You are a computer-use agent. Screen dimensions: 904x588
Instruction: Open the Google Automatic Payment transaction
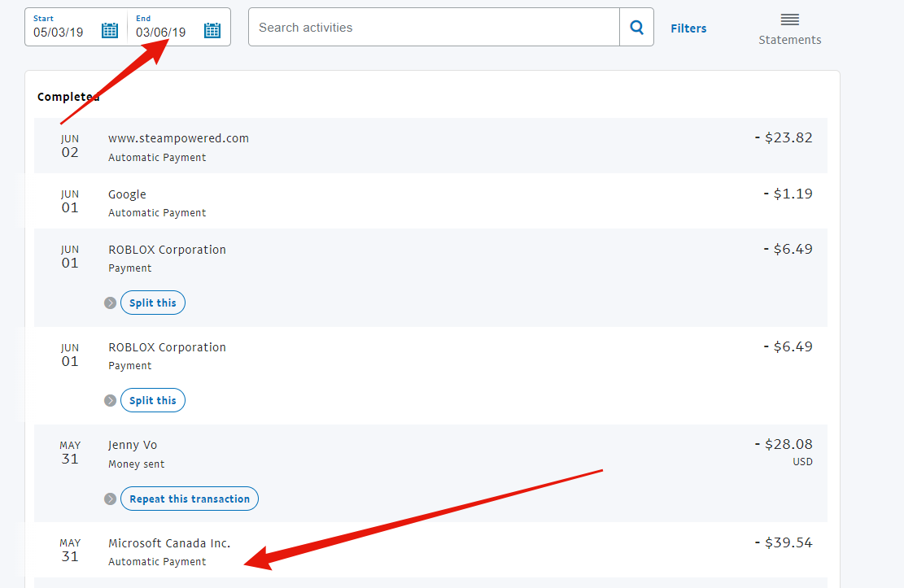(430, 202)
